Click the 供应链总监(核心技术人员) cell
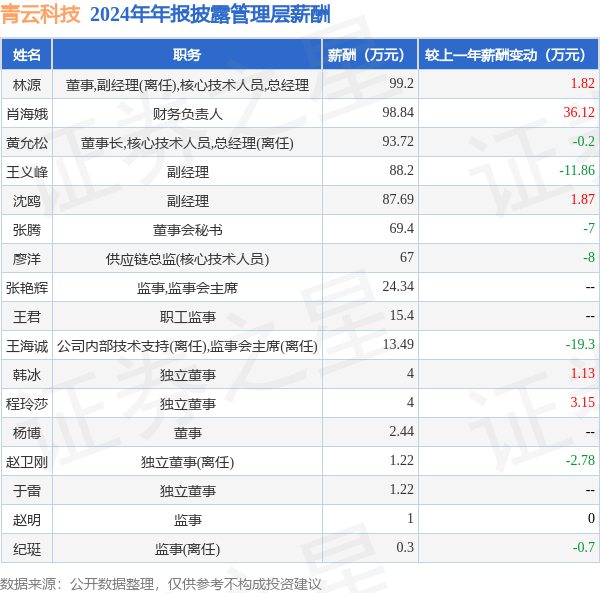This screenshot has height=593, width=600. pos(188,259)
